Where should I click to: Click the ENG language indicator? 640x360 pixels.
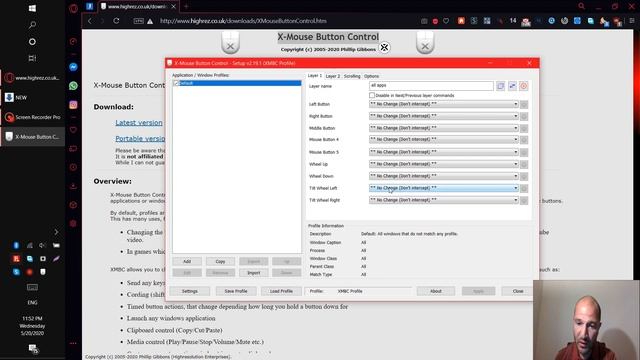coord(32,303)
